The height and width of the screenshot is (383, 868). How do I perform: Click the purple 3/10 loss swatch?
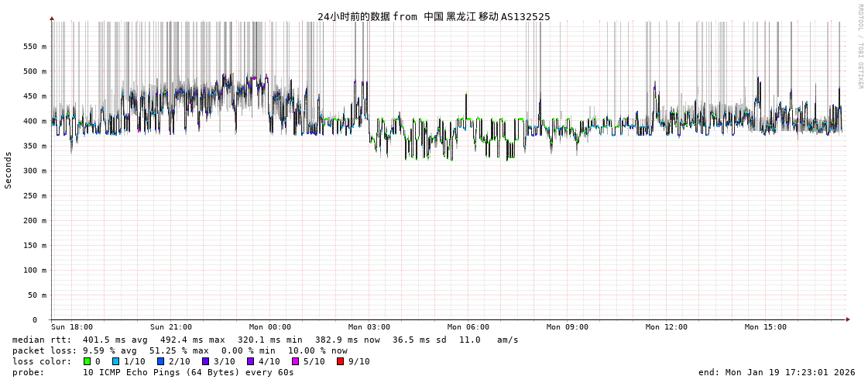click(x=205, y=361)
